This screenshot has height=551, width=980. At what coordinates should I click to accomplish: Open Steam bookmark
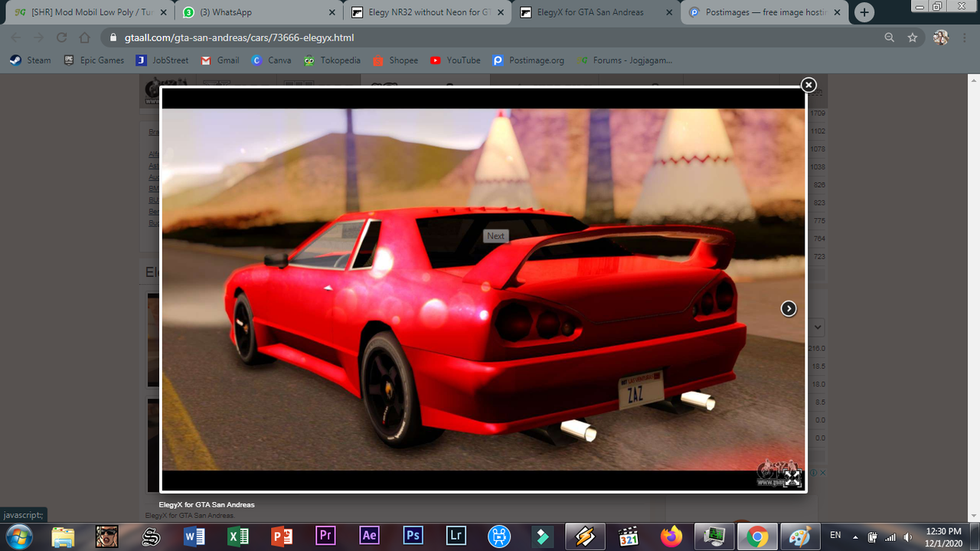[x=31, y=60]
